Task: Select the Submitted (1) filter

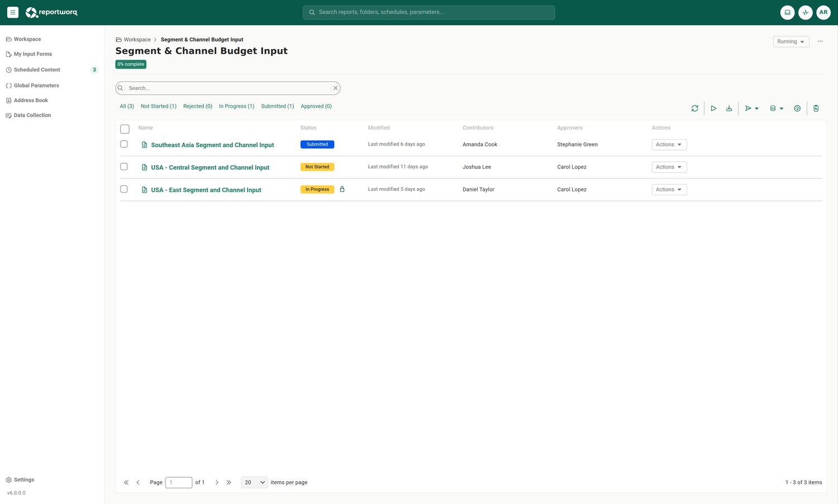Action: tap(278, 106)
